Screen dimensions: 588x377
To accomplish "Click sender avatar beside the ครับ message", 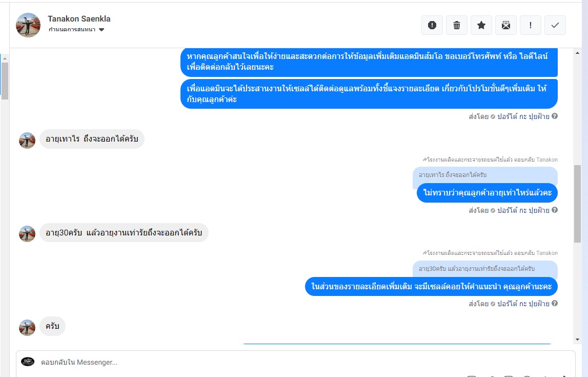I will 27,327.
